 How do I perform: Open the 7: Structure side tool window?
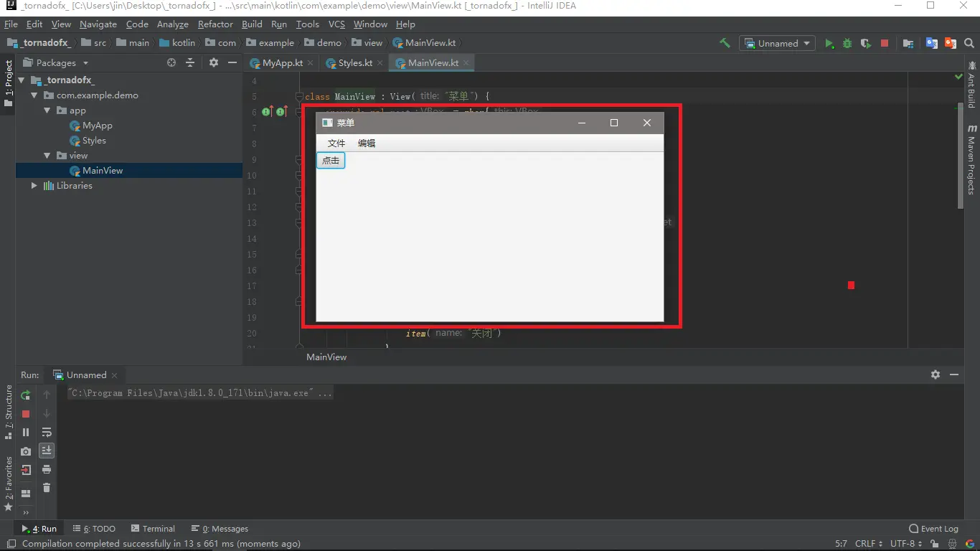coord(9,412)
